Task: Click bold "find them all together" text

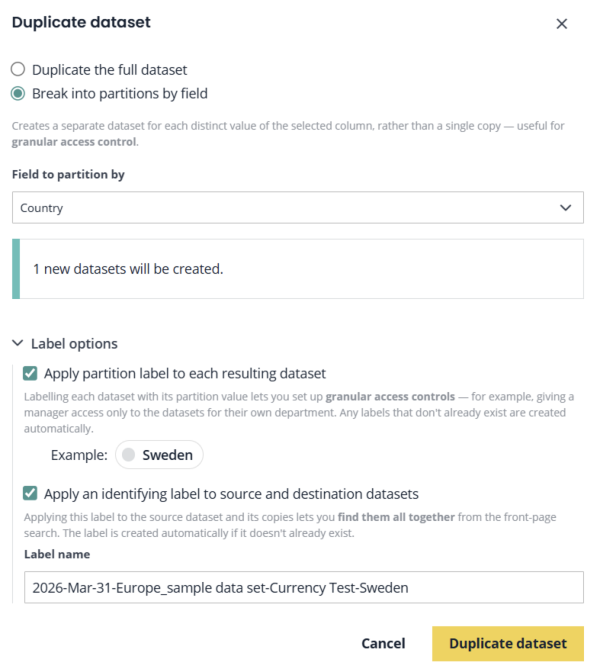Action: click(x=396, y=517)
